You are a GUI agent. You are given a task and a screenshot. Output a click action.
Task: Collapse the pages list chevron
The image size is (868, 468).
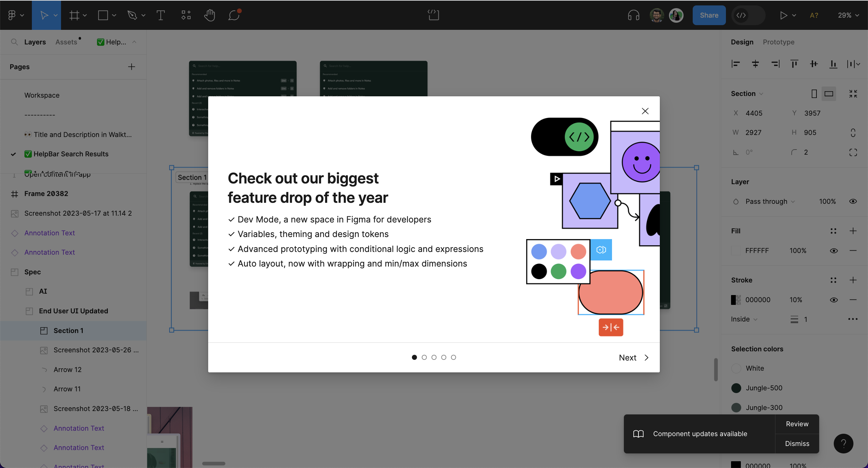(134, 42)
